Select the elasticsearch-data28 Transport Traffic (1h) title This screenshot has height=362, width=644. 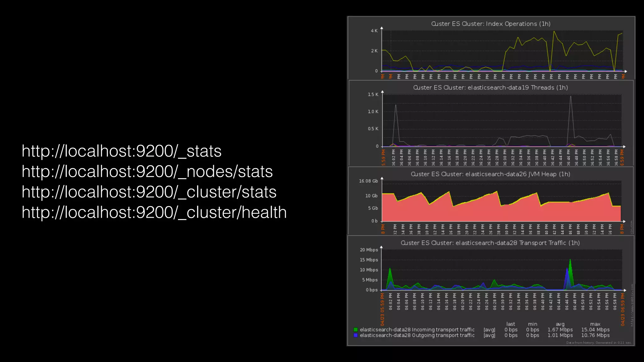[x=491, y=243]
